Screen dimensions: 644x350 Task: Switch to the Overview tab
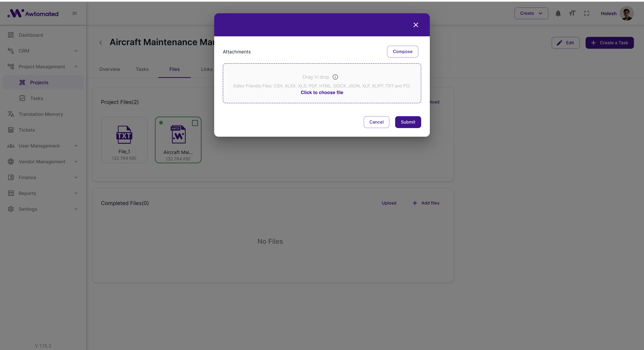pyautogui.click(x=109, y=69)
